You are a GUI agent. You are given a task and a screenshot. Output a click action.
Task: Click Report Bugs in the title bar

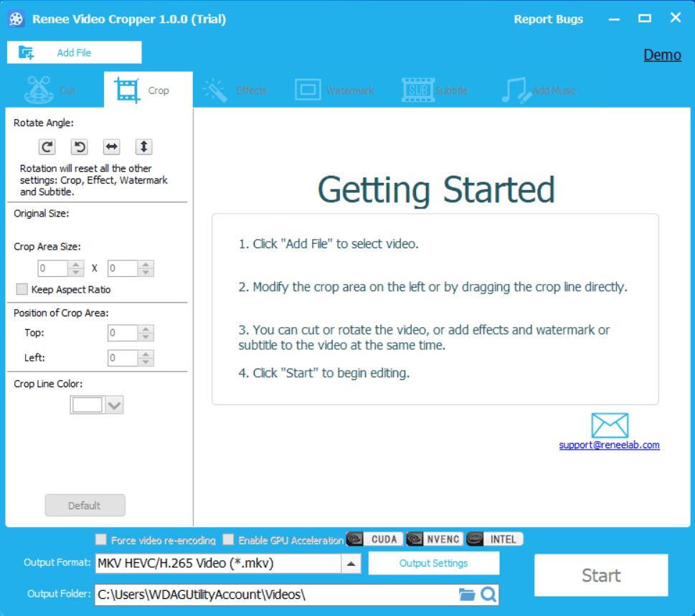548,19
